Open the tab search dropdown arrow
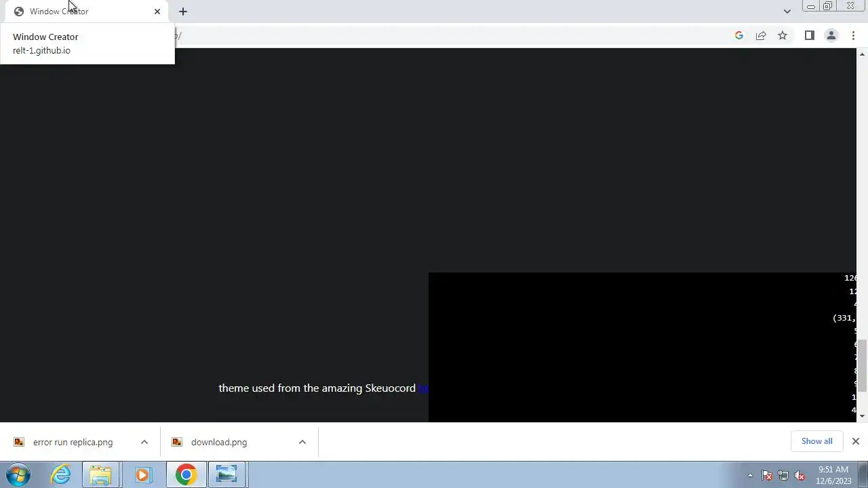868x488 pixels. click(x=787, y=12)
